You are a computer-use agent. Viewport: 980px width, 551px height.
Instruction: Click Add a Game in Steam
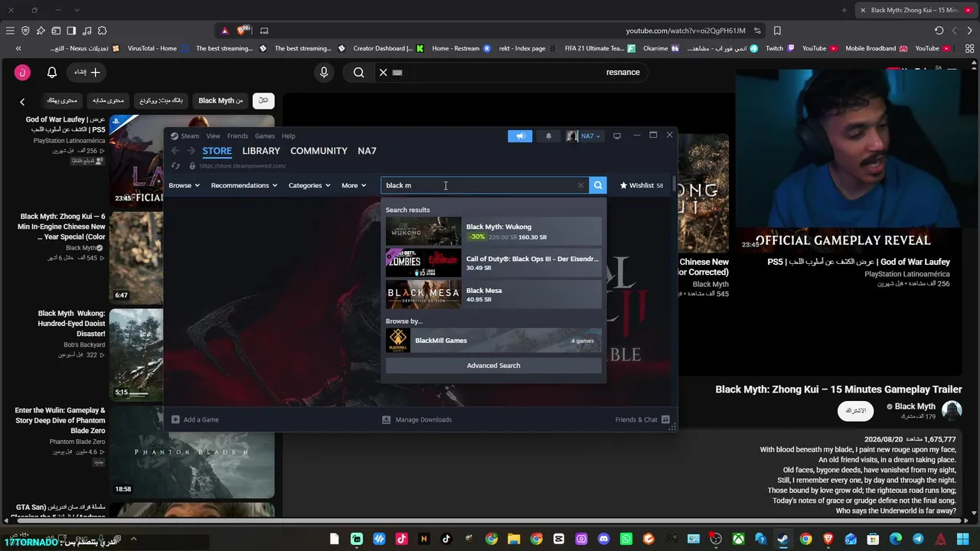[x=195, y=419]
